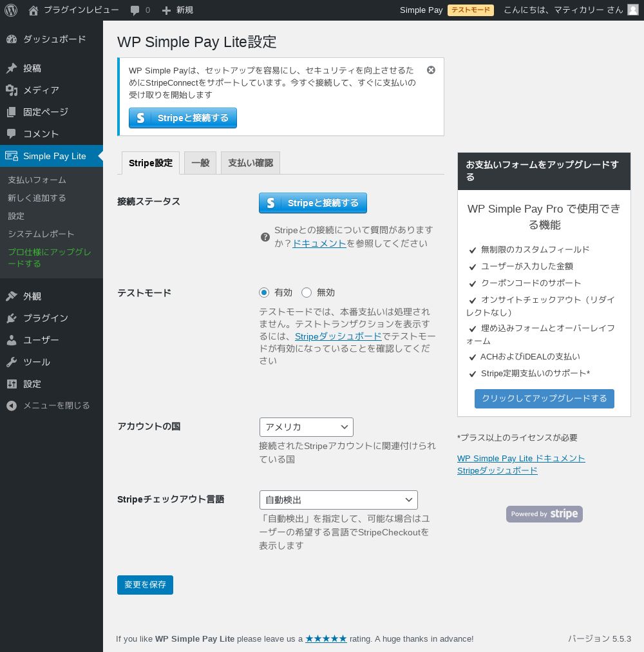Click the help question mark icon
The image size is (644, 652).
[265, 237]
